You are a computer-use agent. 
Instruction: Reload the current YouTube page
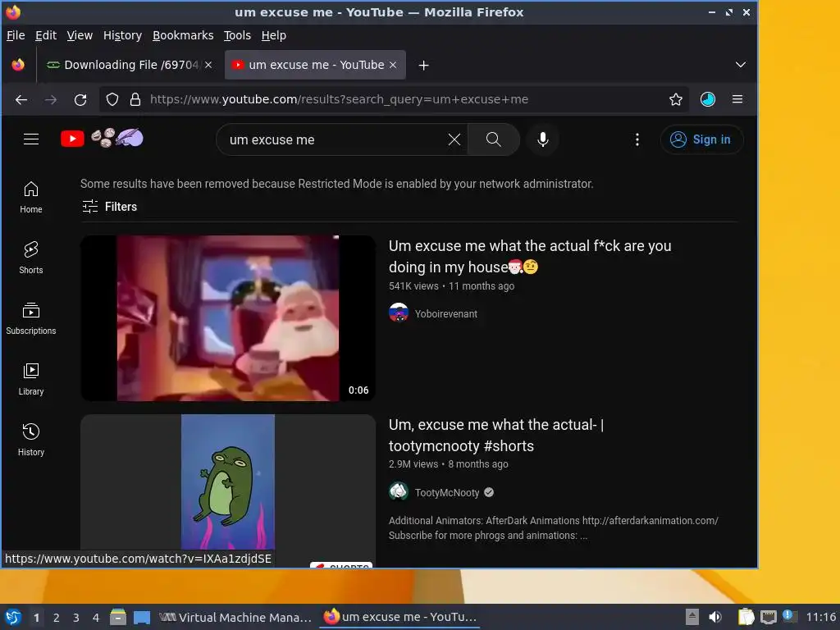pyautogui.click(x=80, y=99)
